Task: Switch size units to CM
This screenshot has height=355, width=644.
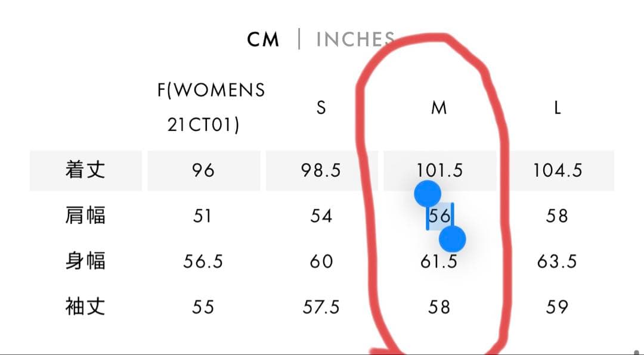Action: pos(263,40)
